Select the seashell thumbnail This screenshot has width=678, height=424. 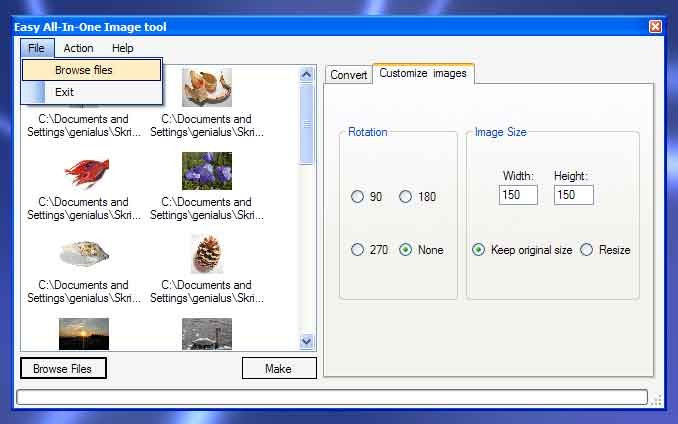[x=84, y=252]
